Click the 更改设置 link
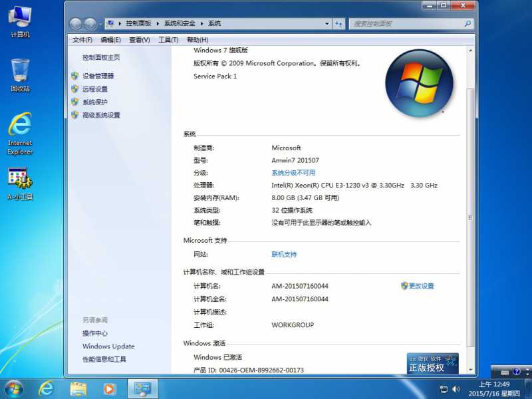This screenshot has height=399, width=532. [x=421, y=286]
